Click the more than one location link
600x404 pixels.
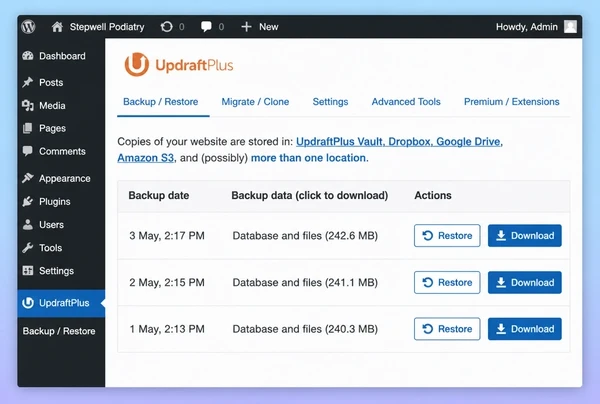[308, 158]
